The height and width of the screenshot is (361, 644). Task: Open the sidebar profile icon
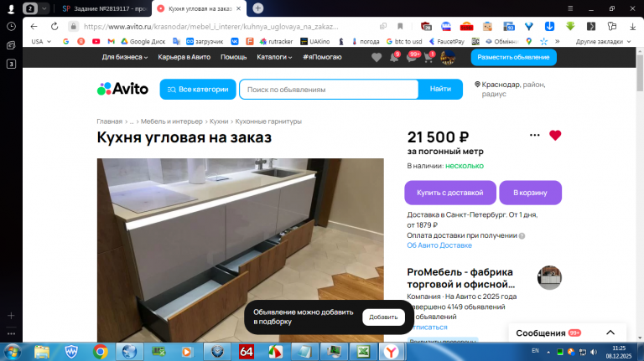(x=11, y=8)
